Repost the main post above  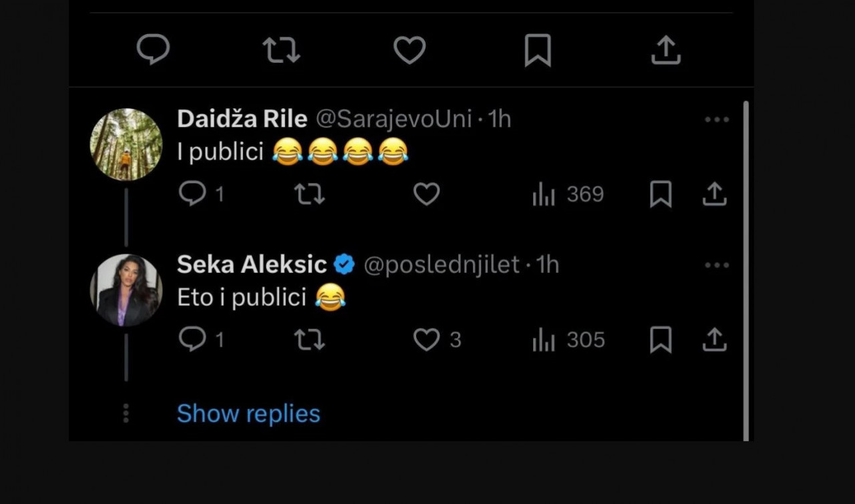tap(281, 50)
